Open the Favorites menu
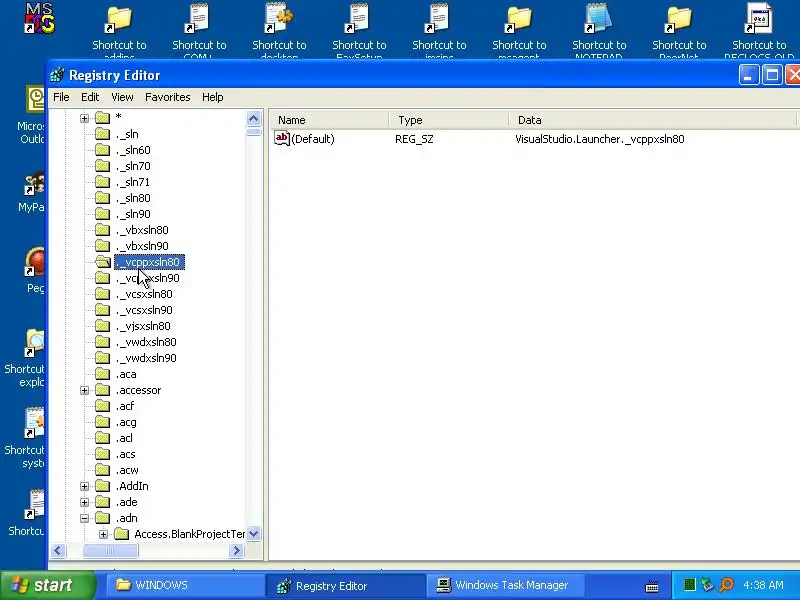This screenshot has height=600, width=800. tap(167, 97)
